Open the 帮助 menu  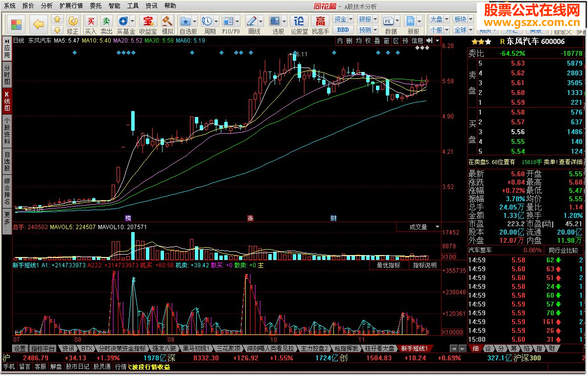(x=170, y=6)
